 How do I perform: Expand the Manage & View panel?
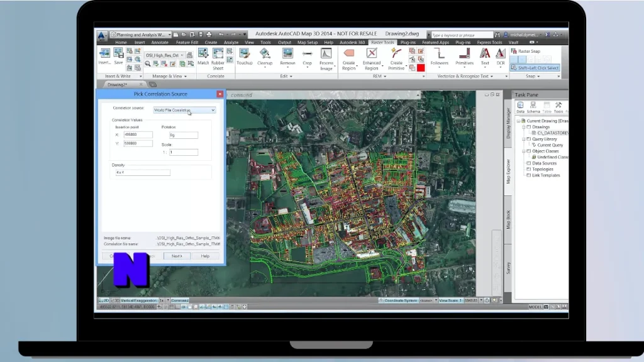click(169, 76)
